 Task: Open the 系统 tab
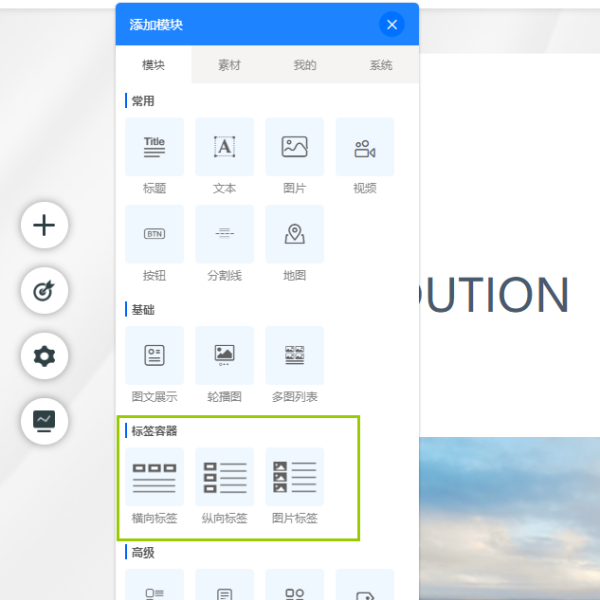pos(381,65)
